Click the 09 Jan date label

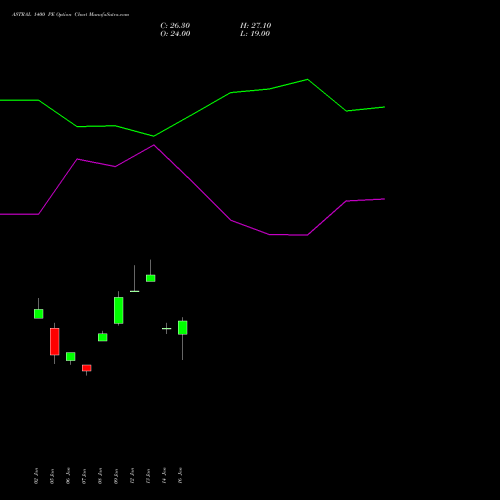coord(116,476)
